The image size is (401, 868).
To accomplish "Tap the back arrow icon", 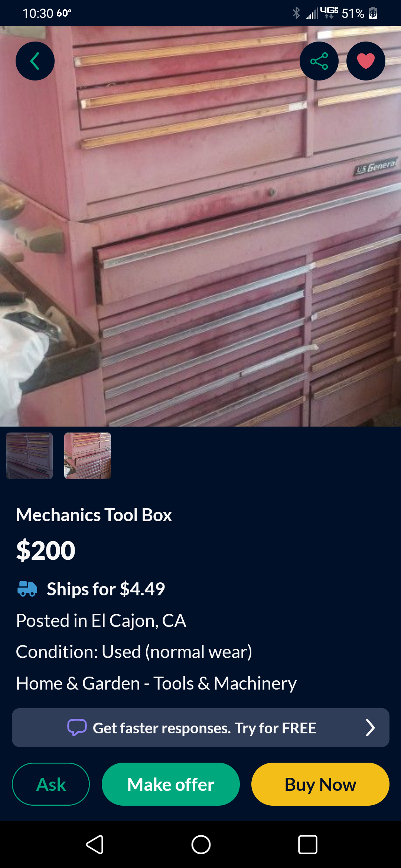I will tap(35, 61).
